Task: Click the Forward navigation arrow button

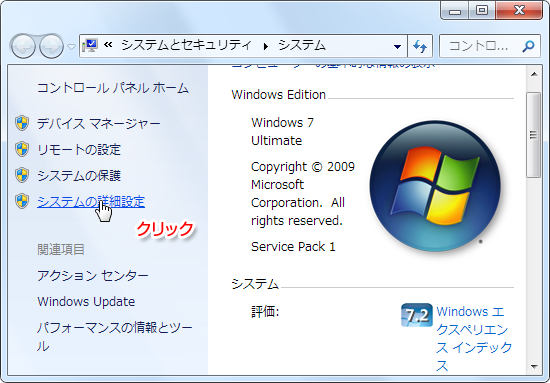Action: coord(51,46)
